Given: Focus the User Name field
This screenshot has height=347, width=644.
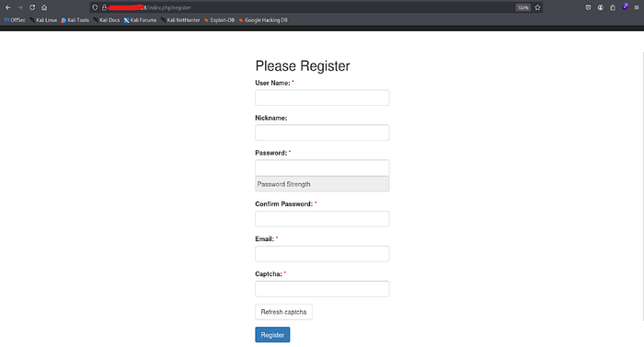Looking at the screenshot, I should [x=322, y=98].
